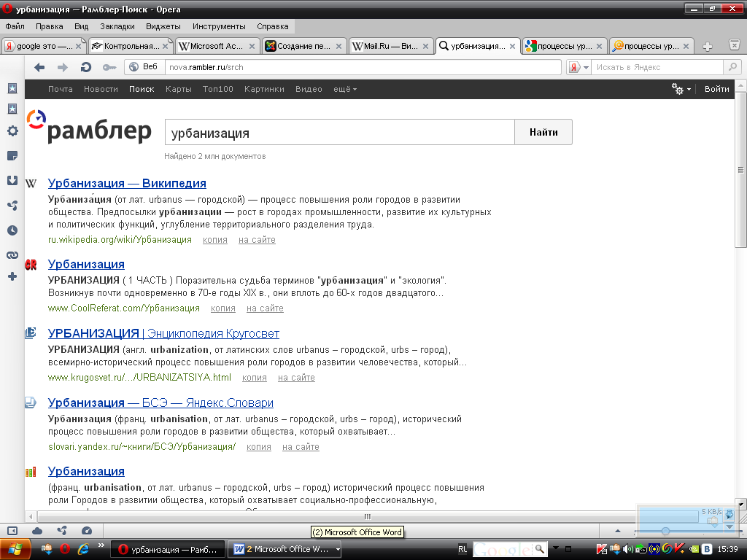Go to Новости in Rambler navigation
The height and width of the screenshot is (560, 747).
tap(101, 89)
